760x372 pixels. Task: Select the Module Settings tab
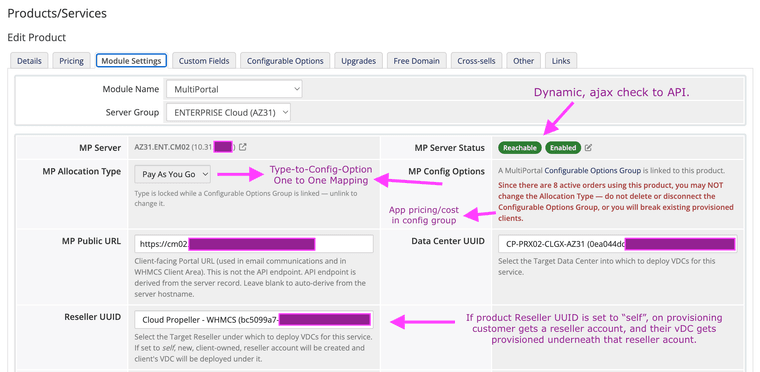(x=131, y=61)
